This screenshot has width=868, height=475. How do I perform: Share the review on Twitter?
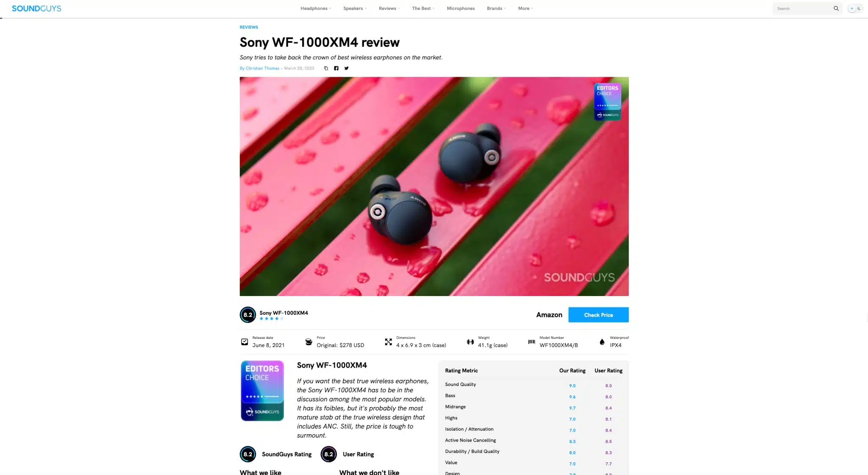point(346,68)
